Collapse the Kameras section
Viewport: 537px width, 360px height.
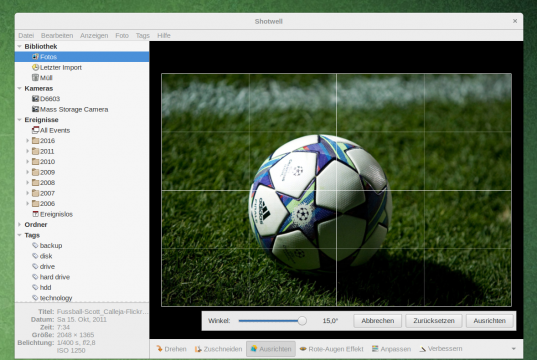pyautogui.click(x=20, y=88)
